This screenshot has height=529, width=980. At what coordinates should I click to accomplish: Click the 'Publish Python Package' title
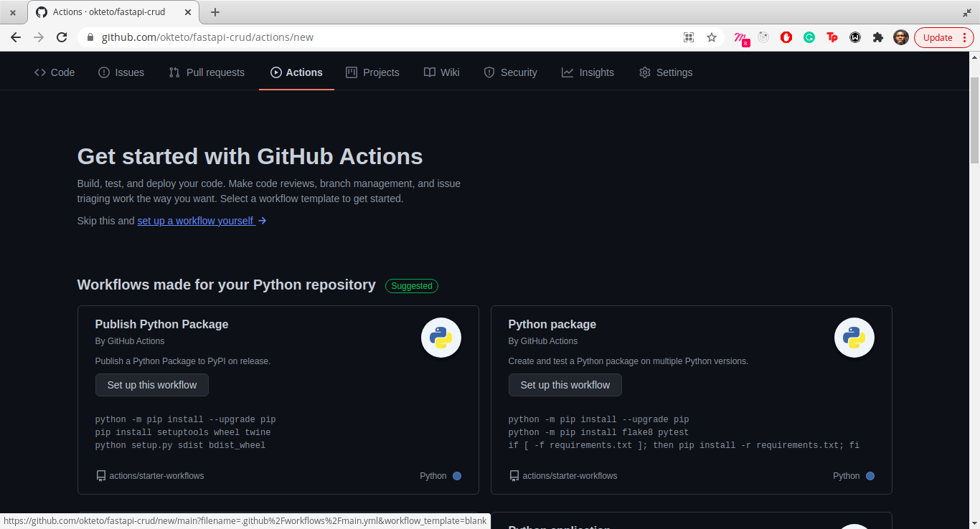coord(162,324)
